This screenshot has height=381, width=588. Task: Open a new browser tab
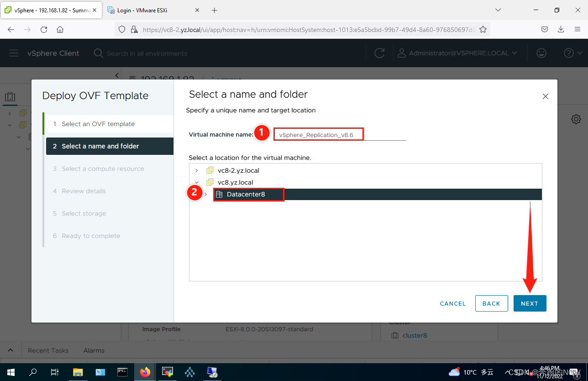[x=215, y=10]
